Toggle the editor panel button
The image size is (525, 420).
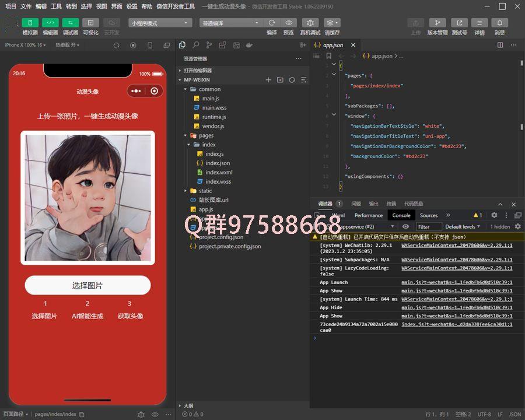(x=50, y=23)
